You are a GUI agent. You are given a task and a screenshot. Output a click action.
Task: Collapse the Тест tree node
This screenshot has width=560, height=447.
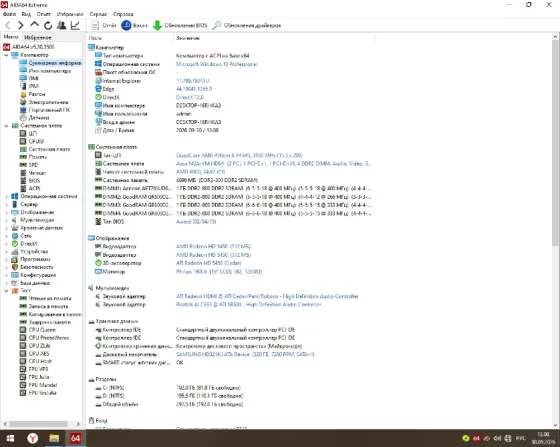(x=6, y=291)
